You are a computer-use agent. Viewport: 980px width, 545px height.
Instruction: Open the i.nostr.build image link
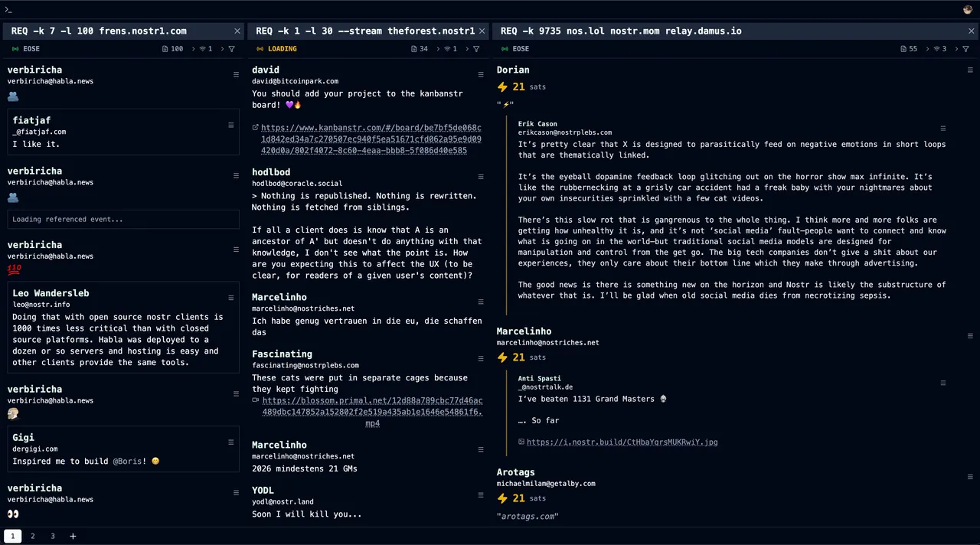[622, 442]
